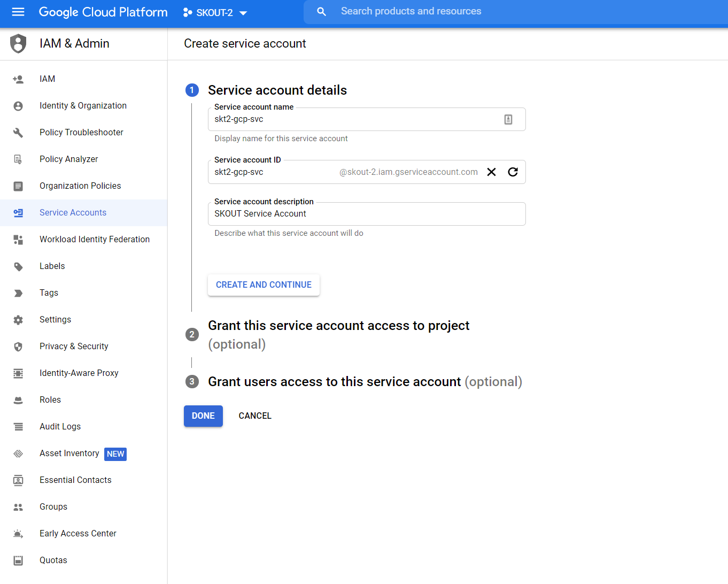728x584 pixels.
Task: Edit the Service account description field
Action: pyautogui.click(x=367, y=214)
